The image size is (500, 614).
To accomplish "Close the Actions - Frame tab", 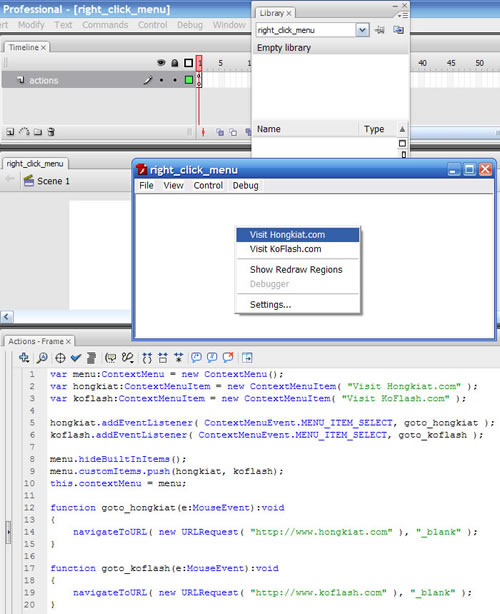I will 68,341.
